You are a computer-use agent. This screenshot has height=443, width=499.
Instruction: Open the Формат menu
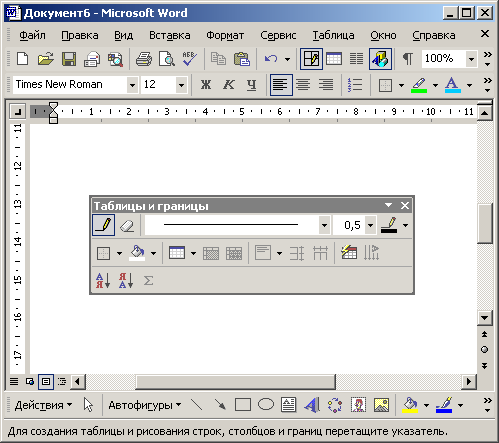[225, 35]
